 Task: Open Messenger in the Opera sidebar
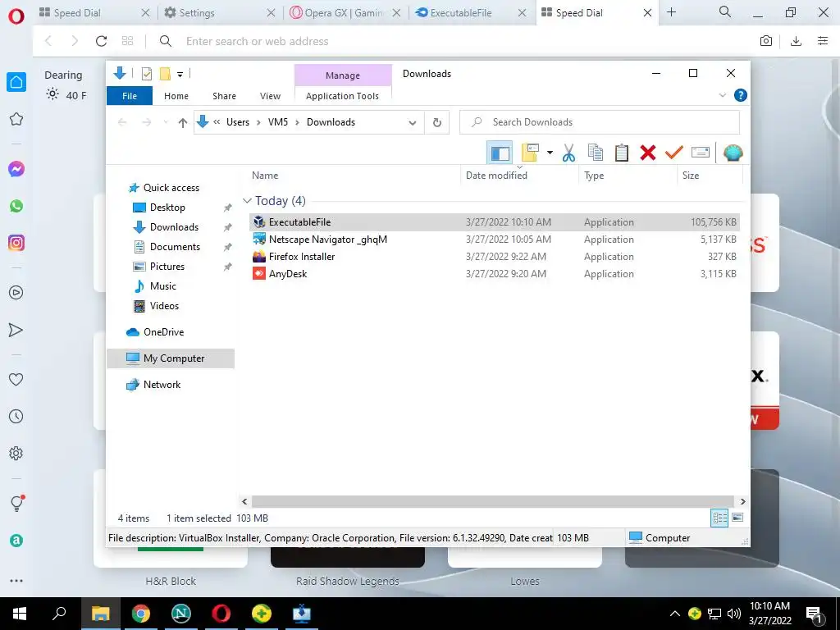pos(16,169)
